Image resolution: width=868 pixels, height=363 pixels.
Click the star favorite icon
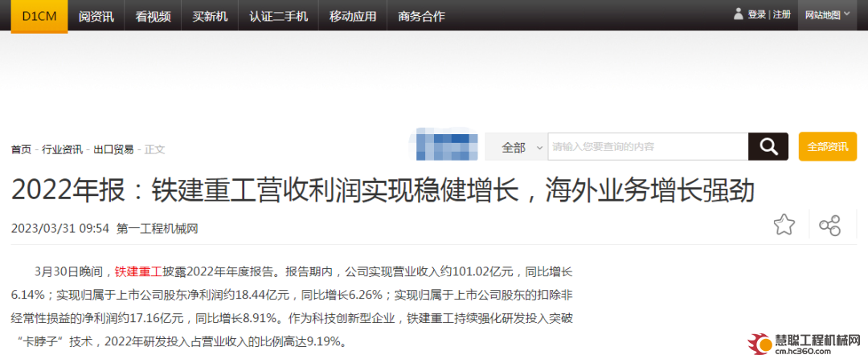coord(784,225)
